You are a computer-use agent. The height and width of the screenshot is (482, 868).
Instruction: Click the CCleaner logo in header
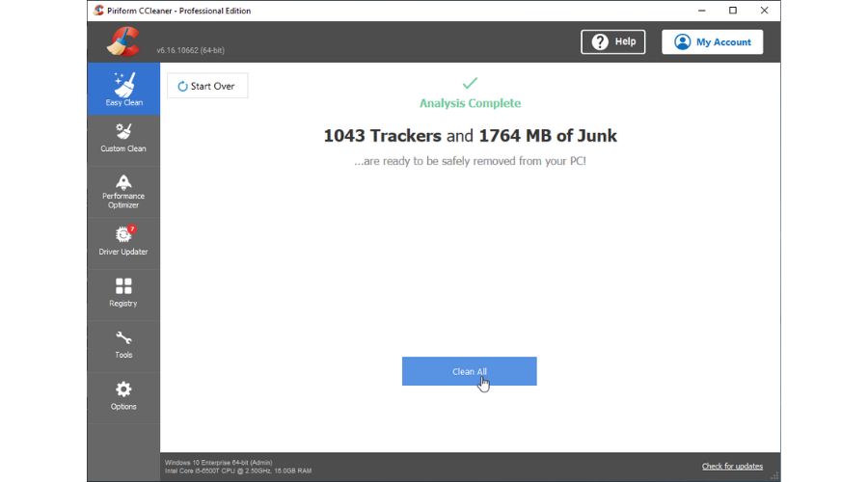point(122,42)
